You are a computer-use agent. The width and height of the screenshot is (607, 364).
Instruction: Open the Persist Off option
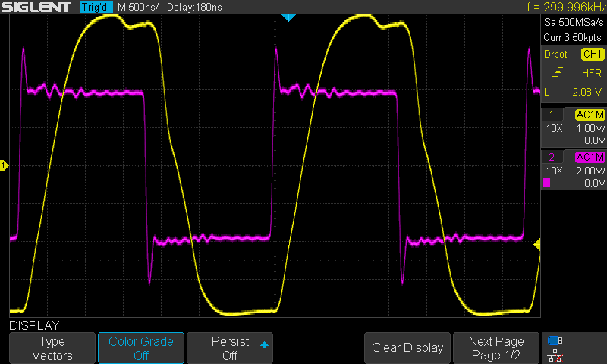[230, 348]
